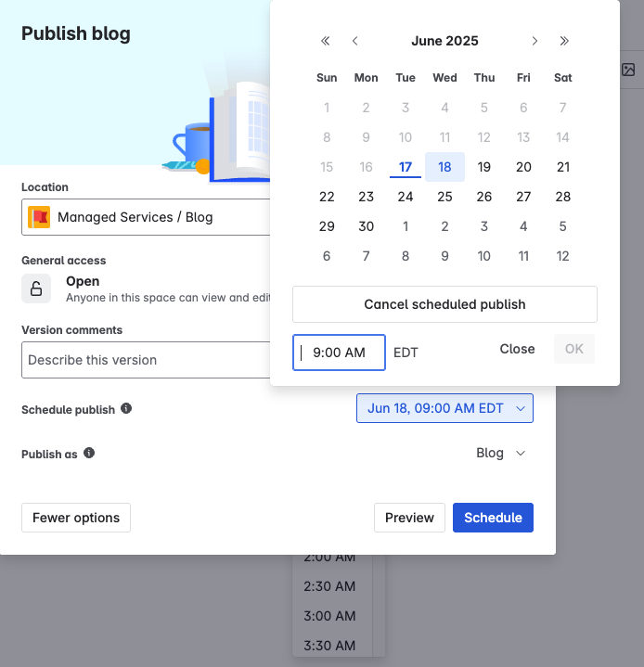The width and height of the screenshot is (644, 667).
Task: Pick today's date, June 17
Action: 406,167
